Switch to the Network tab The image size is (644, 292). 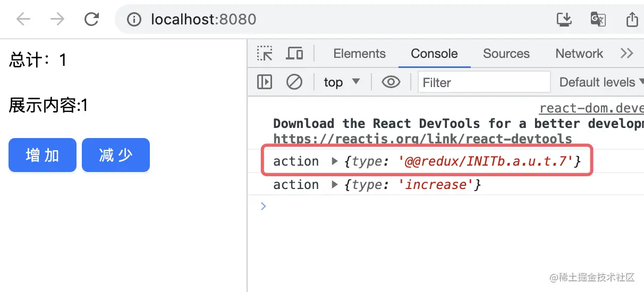tap(579, 54)
